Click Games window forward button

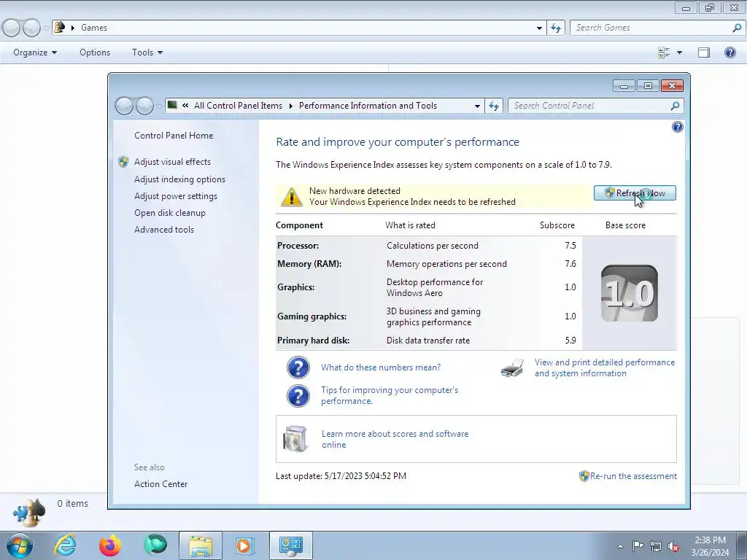tap(31, 28)
